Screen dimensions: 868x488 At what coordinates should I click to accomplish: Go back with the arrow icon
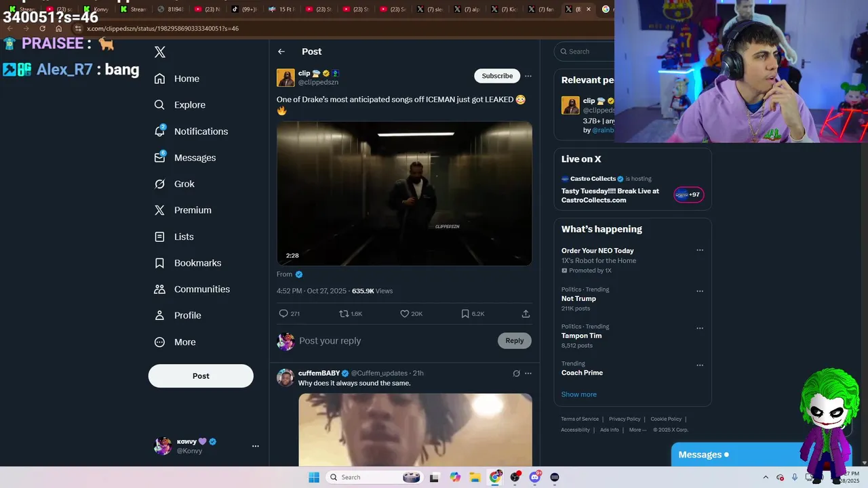[x=281, y=52]
